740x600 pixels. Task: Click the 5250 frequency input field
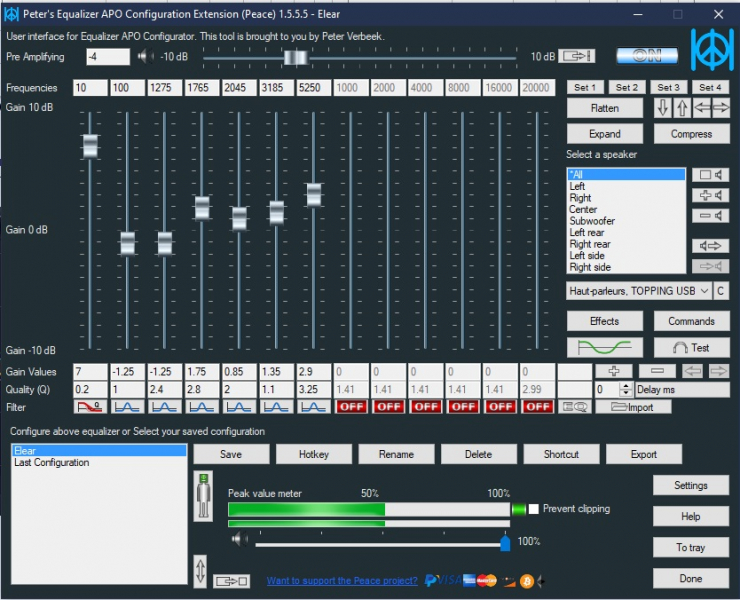tap(313, 88)
